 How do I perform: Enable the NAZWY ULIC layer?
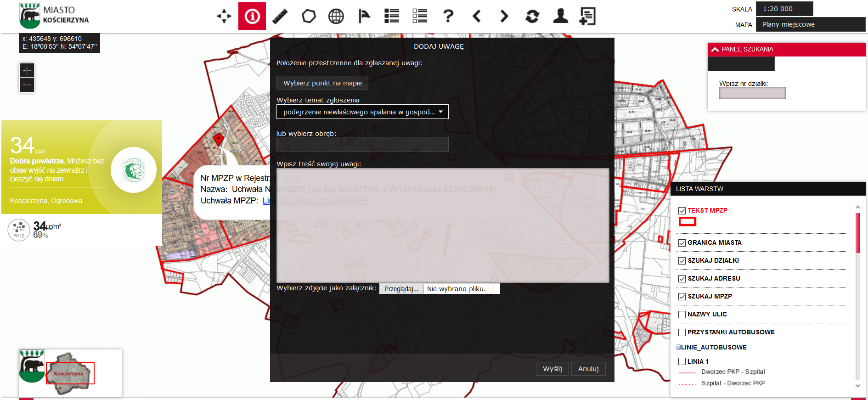(682, 315)
